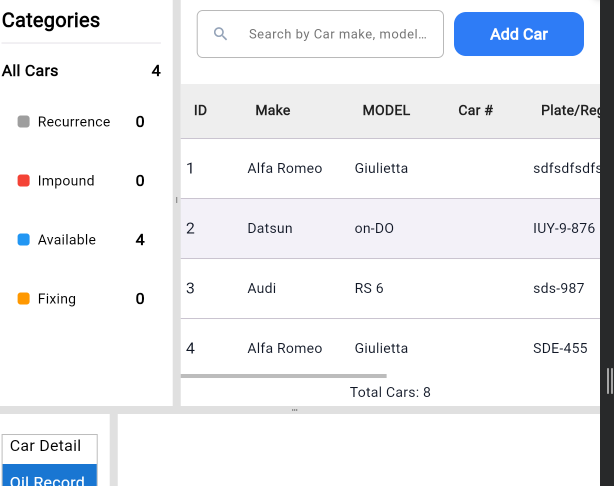Image resolution: width=614 pixels, height=486 pixels.
Task: Click the orange Fixing category icon
Action: click(24, 299)
